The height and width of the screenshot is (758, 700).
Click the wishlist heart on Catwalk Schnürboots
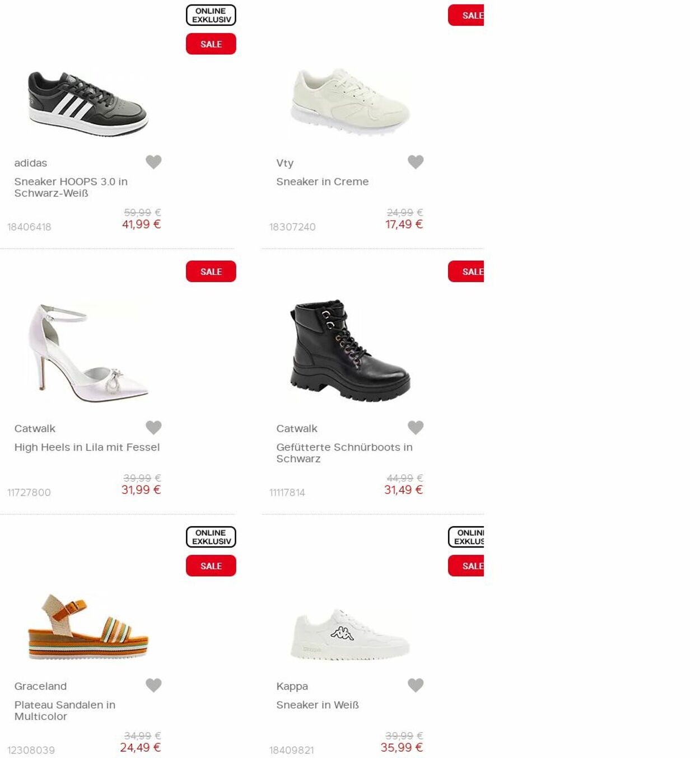[415, 427]
